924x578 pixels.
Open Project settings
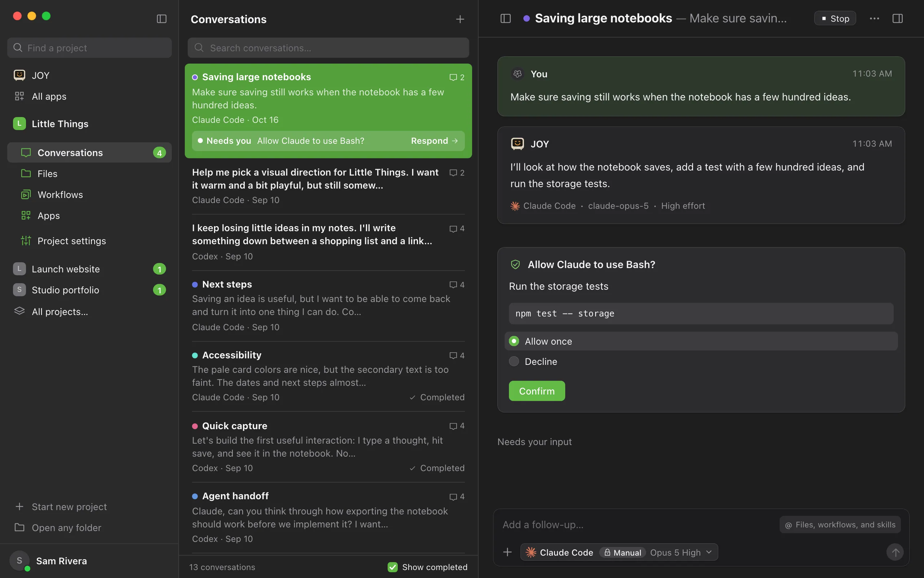click(90, 241)
